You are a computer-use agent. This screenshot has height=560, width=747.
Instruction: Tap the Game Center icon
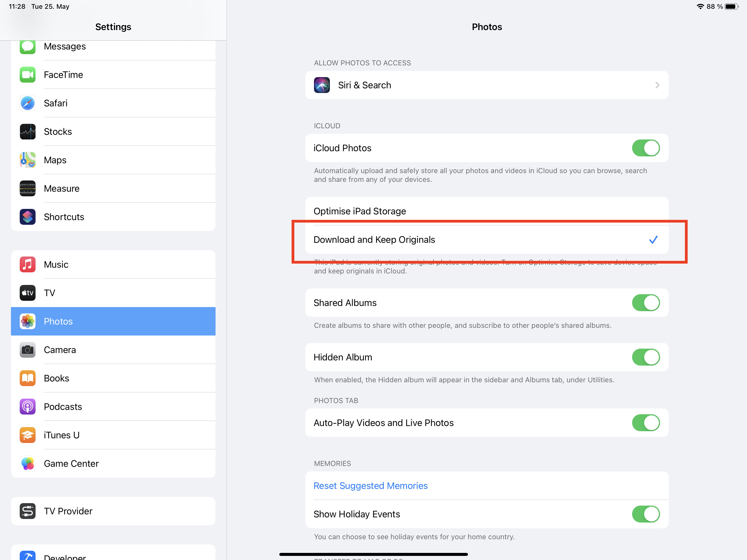[x=27, y=463]
